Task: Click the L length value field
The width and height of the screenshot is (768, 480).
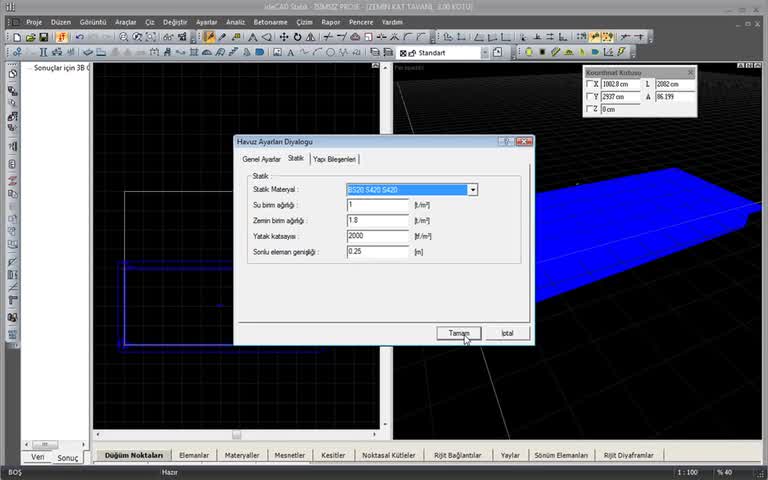Action: (x=675, y=84)
